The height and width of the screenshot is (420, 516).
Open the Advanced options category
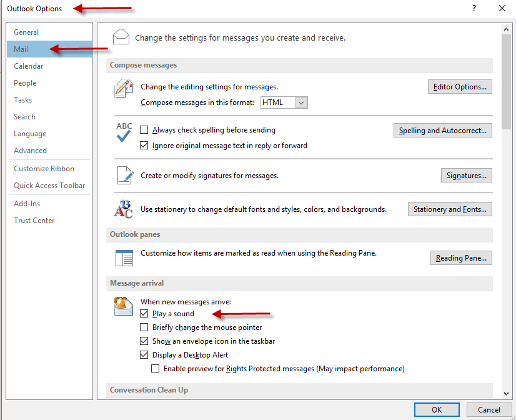click(x=49, y=151)
